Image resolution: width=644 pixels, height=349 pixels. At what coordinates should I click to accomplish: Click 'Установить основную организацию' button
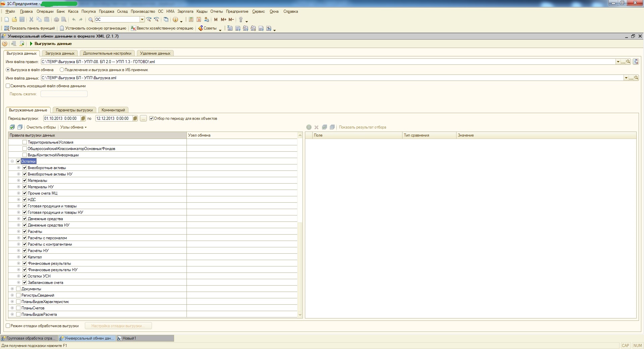point(93,28)
